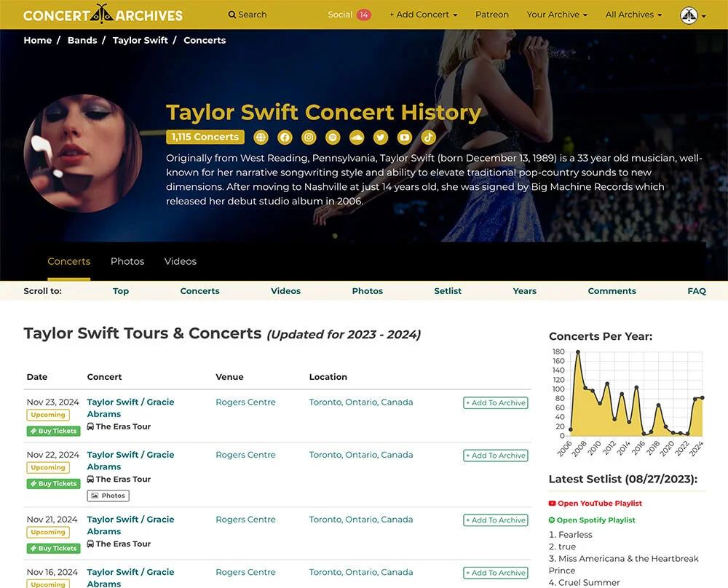Jump to Videos section in scroll bar

pyautogui.click(x=285, y=291)
